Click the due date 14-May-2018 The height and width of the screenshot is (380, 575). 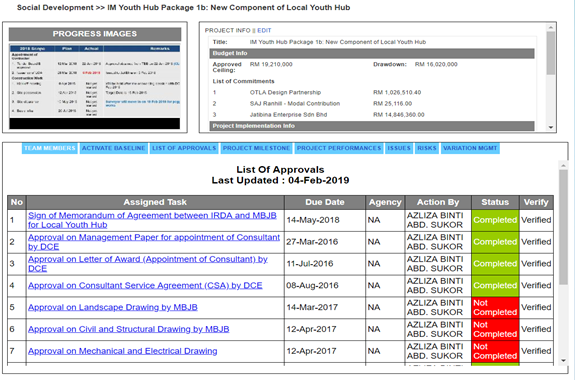[313, 220]
